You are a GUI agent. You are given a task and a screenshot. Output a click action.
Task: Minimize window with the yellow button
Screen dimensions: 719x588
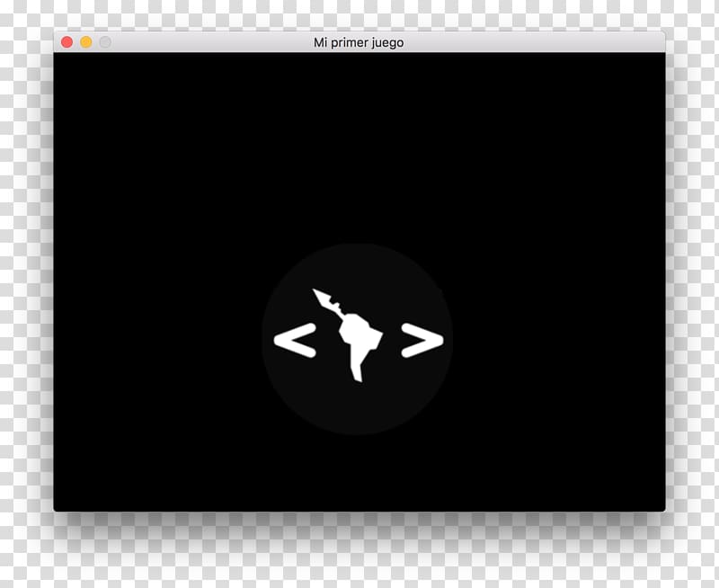pos(86,42)
